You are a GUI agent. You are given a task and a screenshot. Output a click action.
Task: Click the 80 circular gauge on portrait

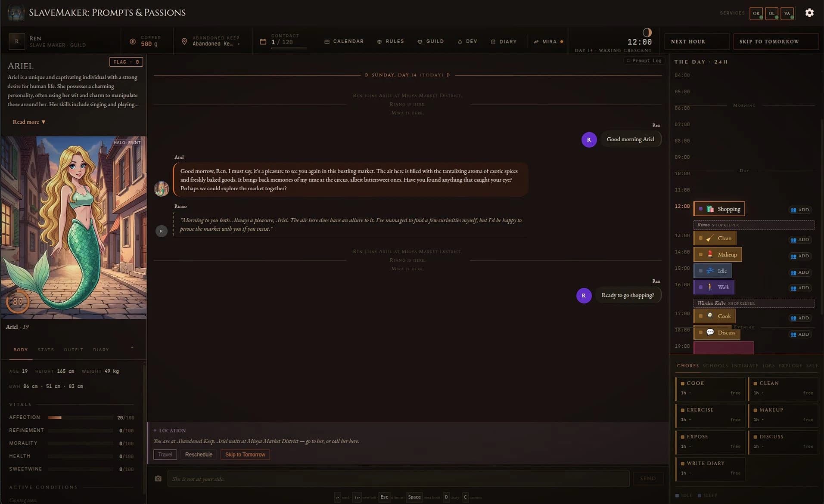click(x=18, y=302)
